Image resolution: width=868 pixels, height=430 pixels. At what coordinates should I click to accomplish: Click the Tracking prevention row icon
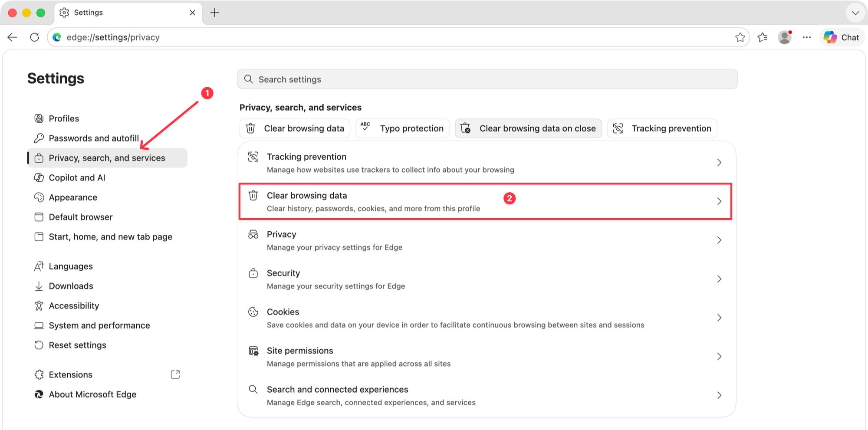pos(253,157)
